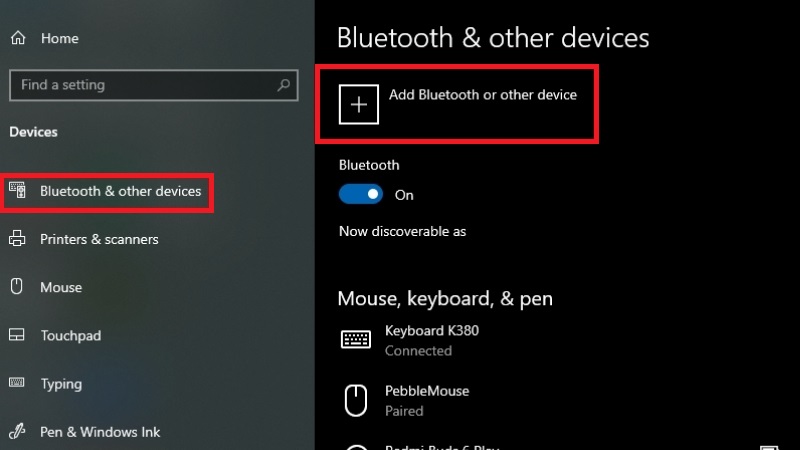
Task: Open the Touchpad settings page
Action: tap(70, 336)
